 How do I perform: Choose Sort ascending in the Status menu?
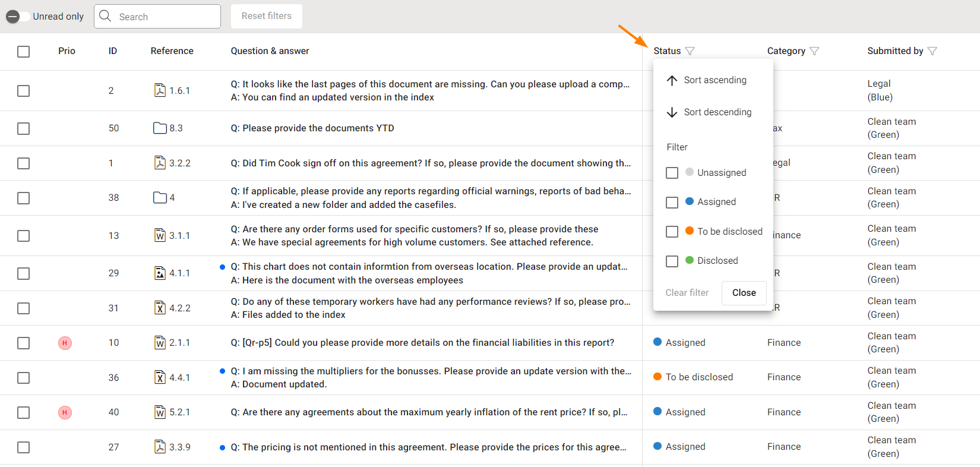[715, 80]
